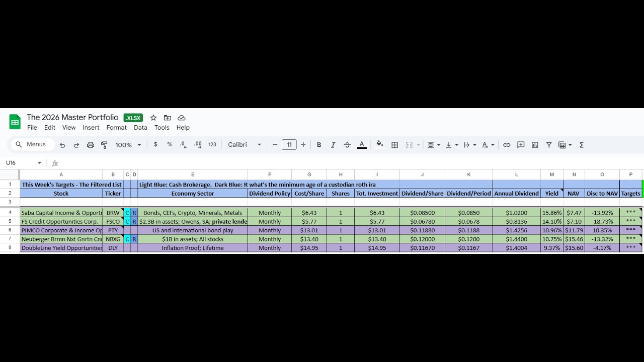Viewport: 644px width, 362px height.
Task: Open the Calibri font dropdown
Action: pos(245,145)
